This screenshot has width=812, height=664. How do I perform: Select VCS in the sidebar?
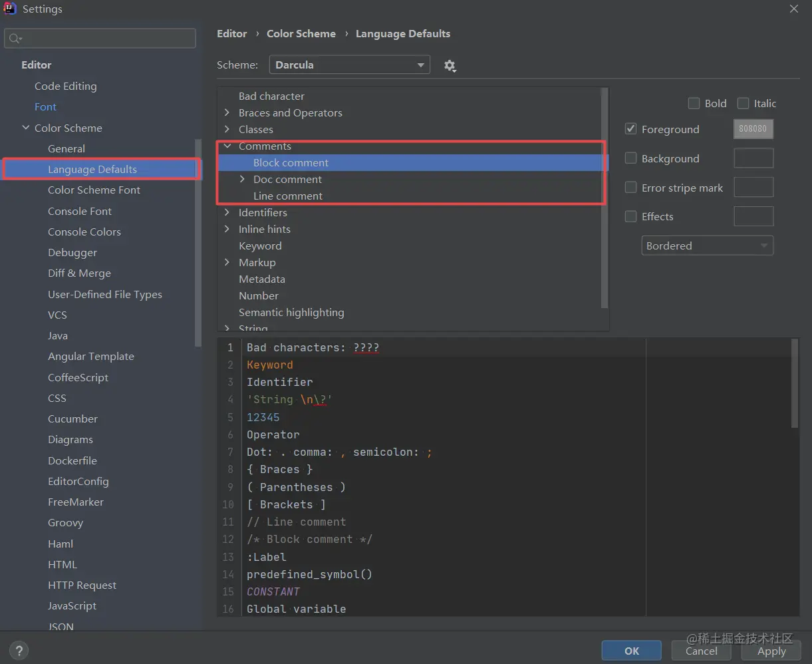tap(57, 315)
